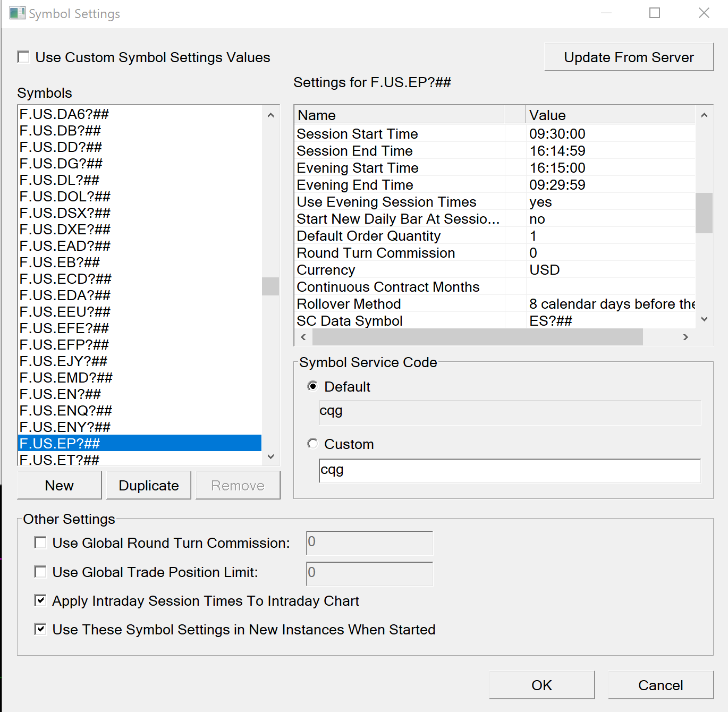Click the settings table scroll left arrow
Viewport: 728px width, 712px height.
(x=303, y=337)
